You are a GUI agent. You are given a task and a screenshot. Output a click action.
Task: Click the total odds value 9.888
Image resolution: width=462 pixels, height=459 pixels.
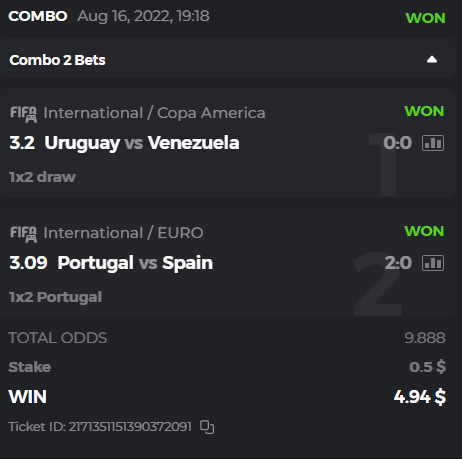(x=425, y=338)
